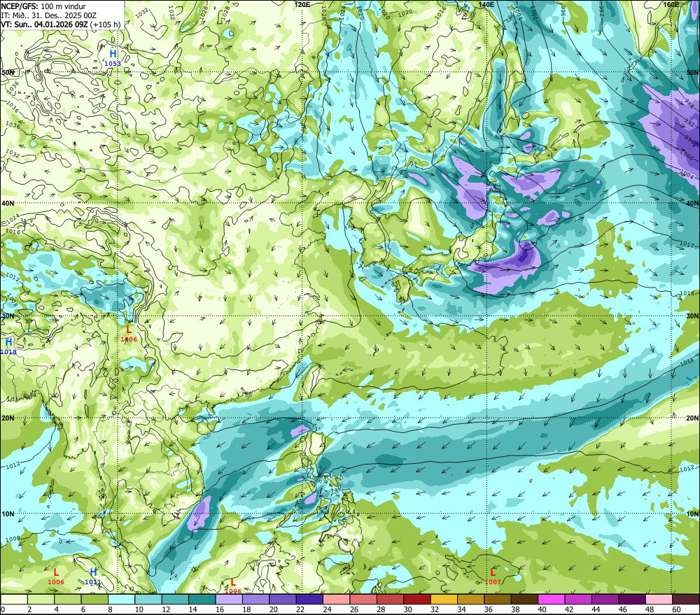Pick the light cyan swatch between 8 and 10
Viewport: 700px width, 615px height.
[x=121, y=599]
